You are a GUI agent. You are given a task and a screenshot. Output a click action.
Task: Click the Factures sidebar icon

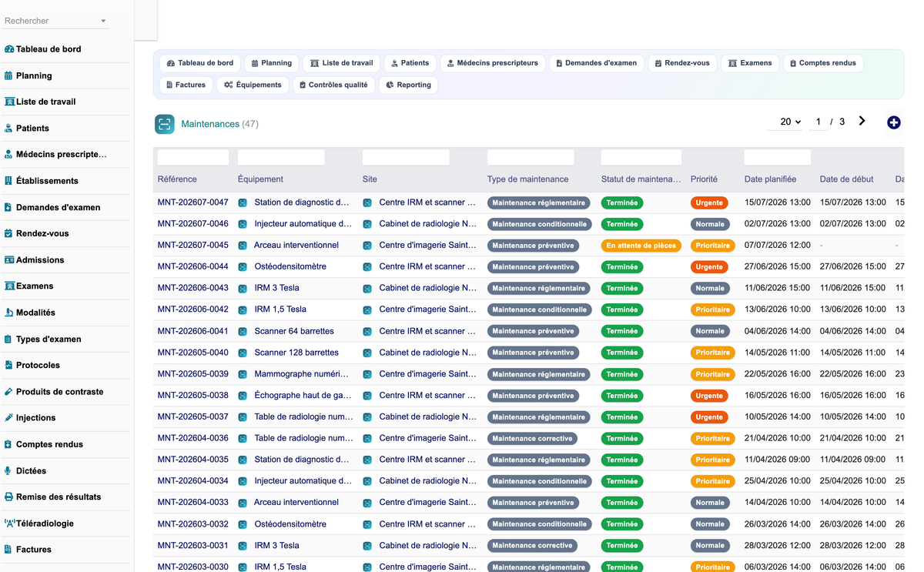click(8, 550)
